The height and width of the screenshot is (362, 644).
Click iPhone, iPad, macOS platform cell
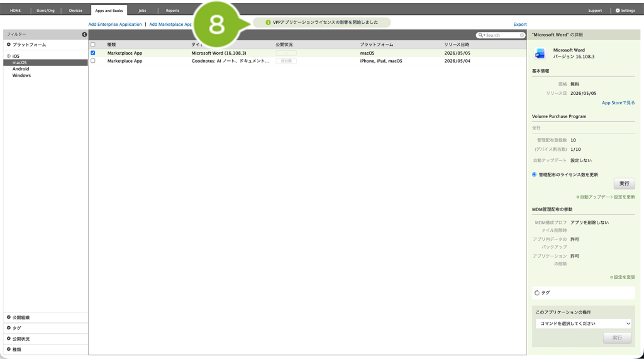click(x=381, y=61)
